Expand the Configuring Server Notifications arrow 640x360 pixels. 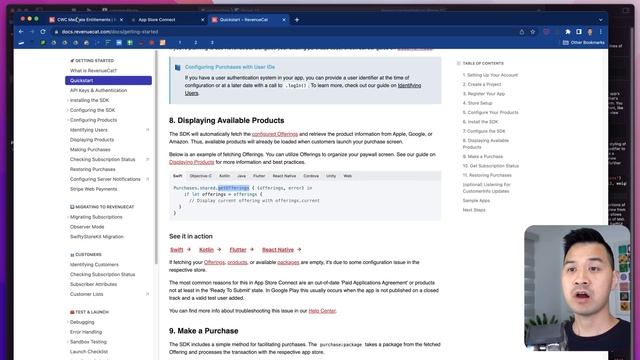tap(147, 179)
